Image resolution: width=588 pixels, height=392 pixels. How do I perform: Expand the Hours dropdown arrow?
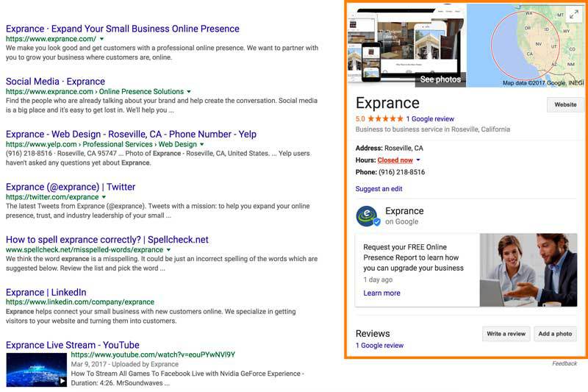(x=418, y=160)
